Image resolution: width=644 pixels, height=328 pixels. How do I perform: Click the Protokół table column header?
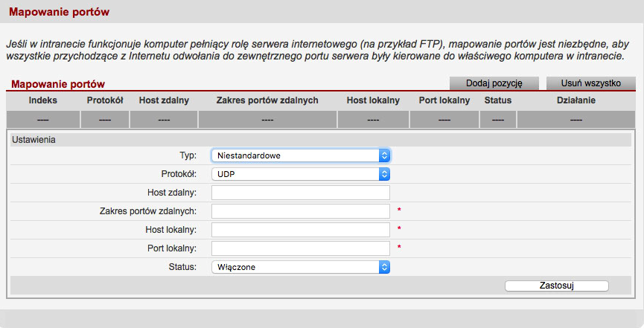(x=105, y=100)
